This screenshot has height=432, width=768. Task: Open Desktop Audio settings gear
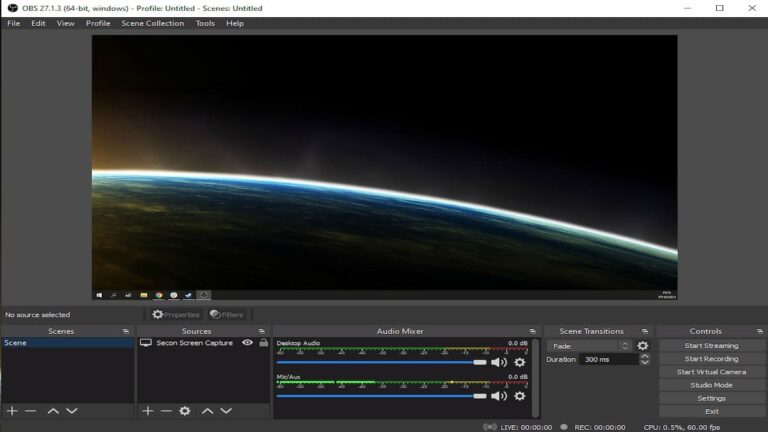pos(520,362)
